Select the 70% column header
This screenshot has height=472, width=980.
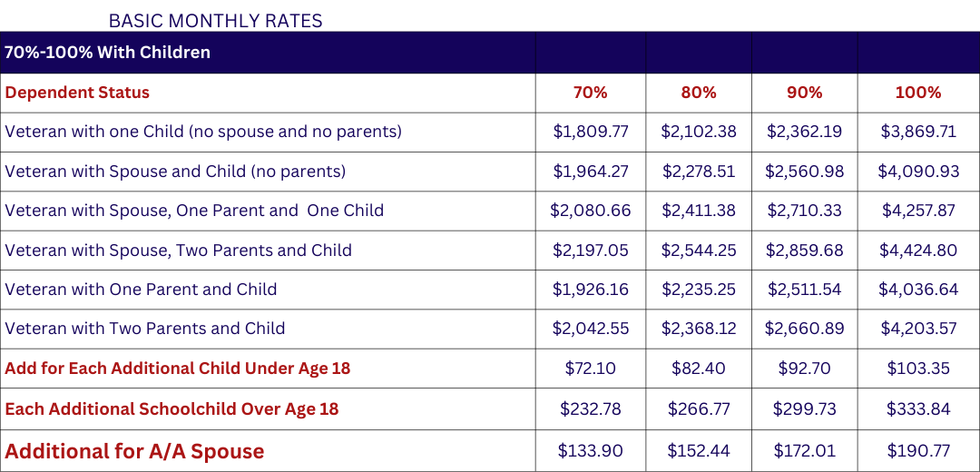click(590, 93)
